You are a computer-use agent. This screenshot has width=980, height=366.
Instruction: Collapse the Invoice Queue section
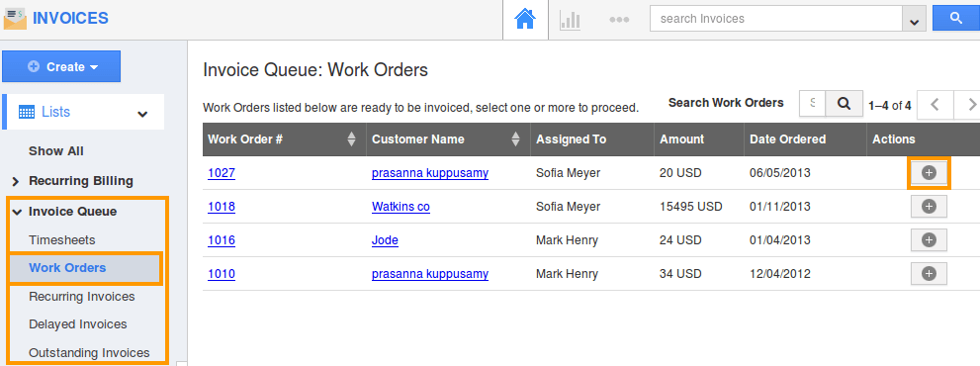click(x=16, y=212)
